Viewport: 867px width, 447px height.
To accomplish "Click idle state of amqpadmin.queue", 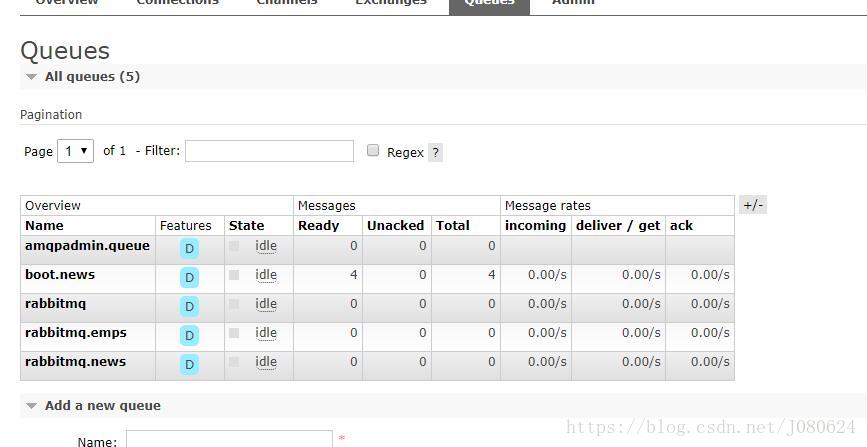I will [266, 246].
